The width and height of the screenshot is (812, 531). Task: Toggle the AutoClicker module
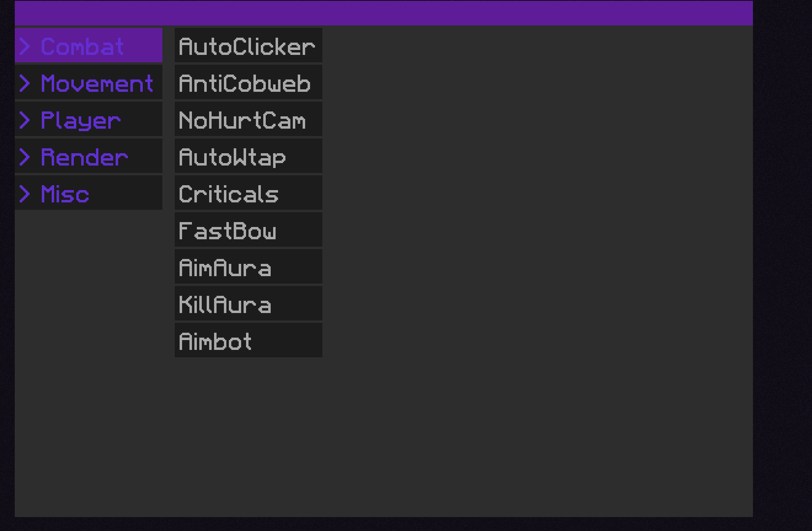[x=249, y=45]
